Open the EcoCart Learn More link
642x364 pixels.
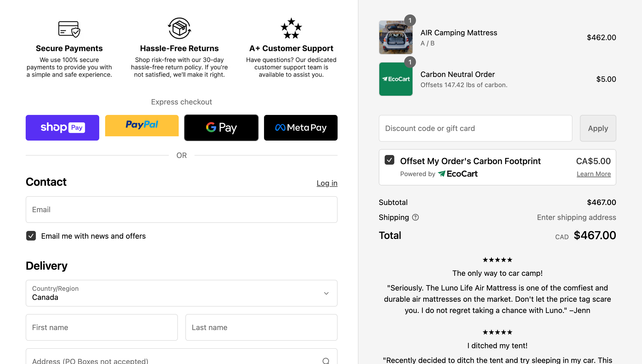pos(594,174)
